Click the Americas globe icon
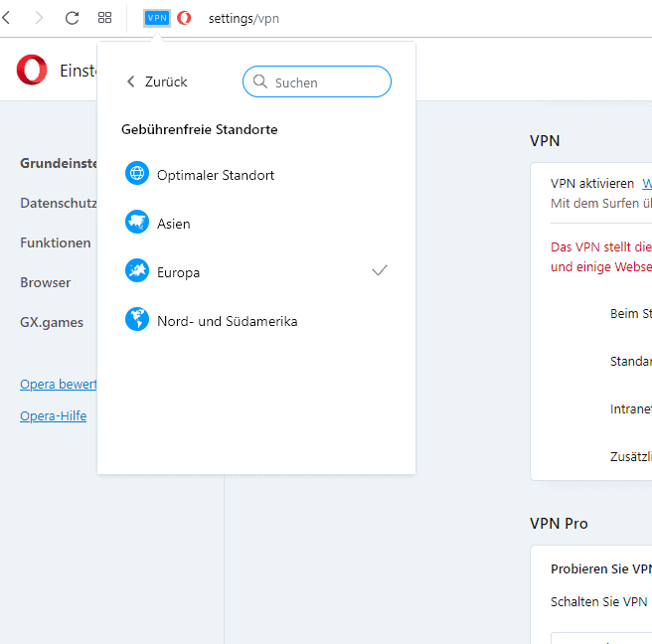 click(x=137, y=319)
